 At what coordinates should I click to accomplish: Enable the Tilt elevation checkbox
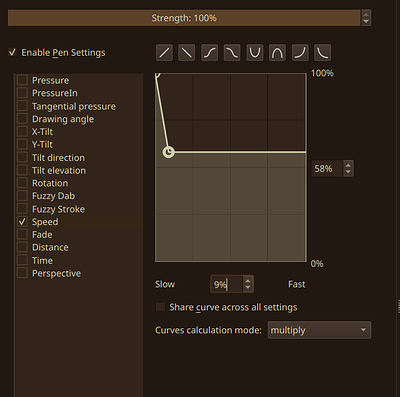click(x=22, y=170)
